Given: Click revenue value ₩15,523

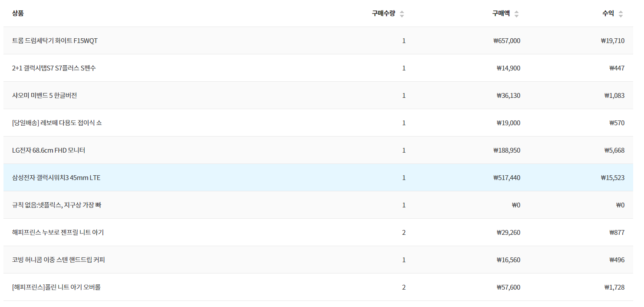Looking at the screenshot, I should (x=613, y=178).
